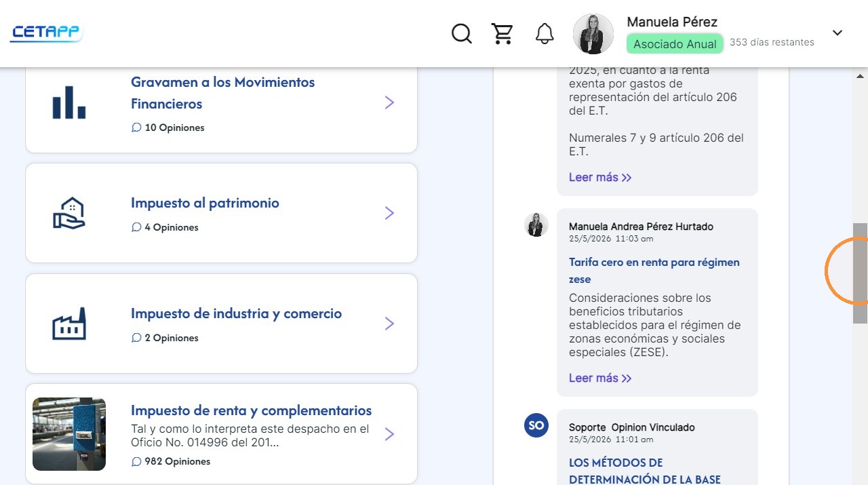The width and height of the screenshot is (868, 485).
Task: Click the 2 Opiniones comment icon
Action: pyautogui.click(x=136, y=338)
